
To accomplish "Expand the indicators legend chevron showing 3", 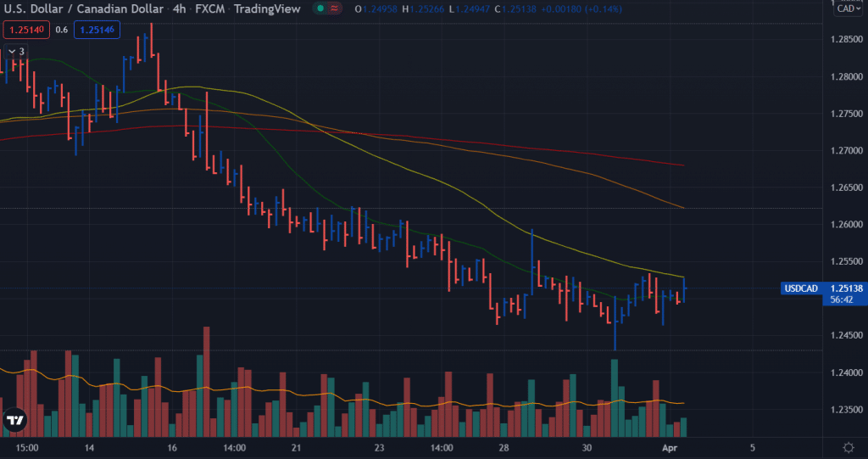I will point(16,52).
